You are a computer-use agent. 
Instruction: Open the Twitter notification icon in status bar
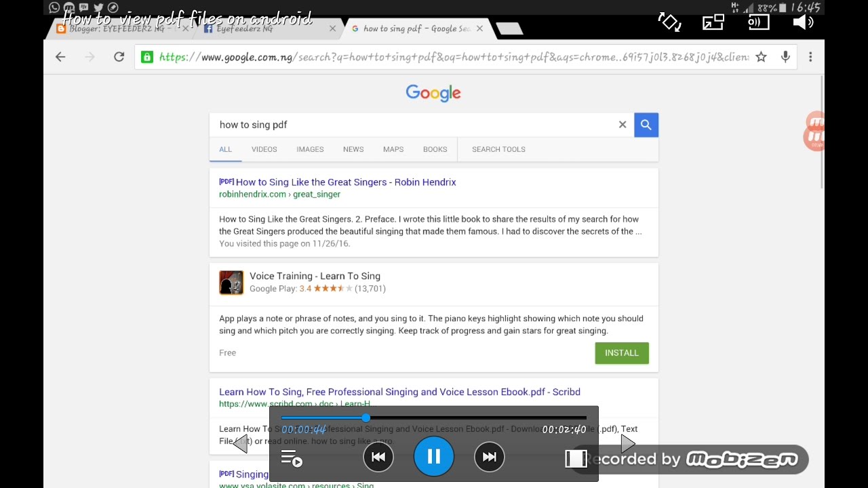click(x=99, y=7)
